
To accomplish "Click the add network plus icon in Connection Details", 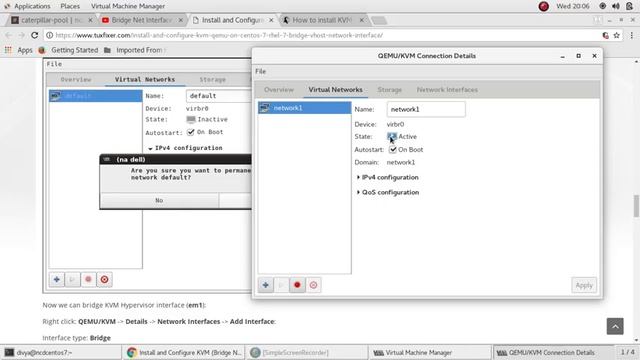I will (266, 285).
